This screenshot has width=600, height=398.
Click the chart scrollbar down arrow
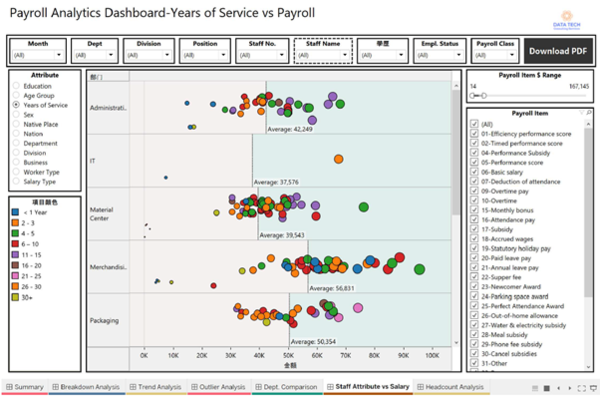pos(456,343)
